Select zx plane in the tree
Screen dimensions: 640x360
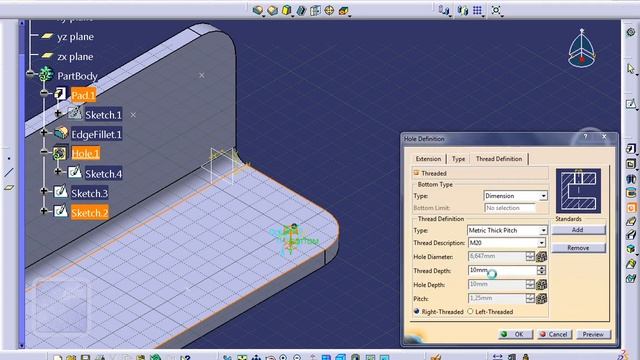pyautogui.click(x=75, y=56)
